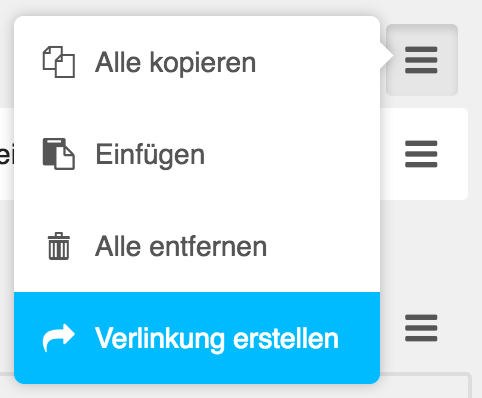Close the menu via the highlighted hamburger button

click(x=422, y=60)
